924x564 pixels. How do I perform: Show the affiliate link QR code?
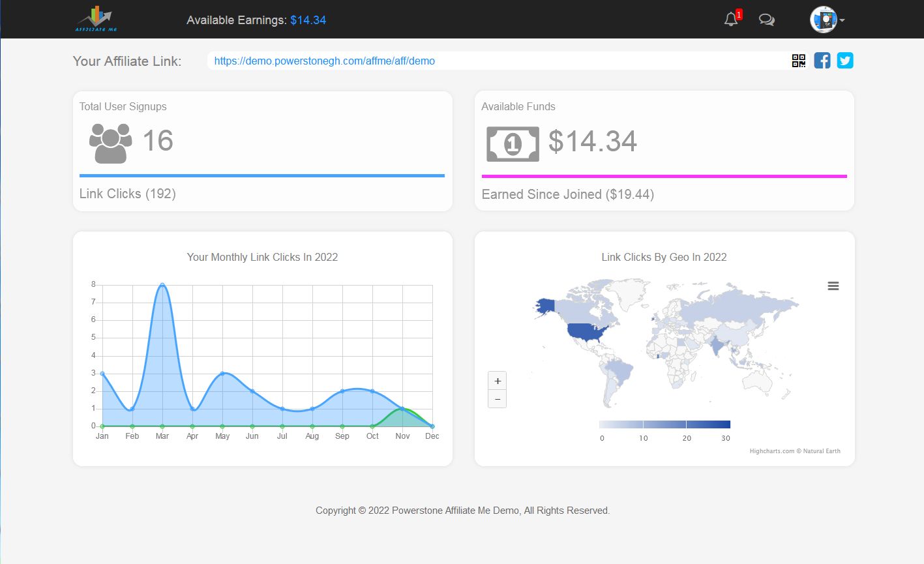tap(798, 61)
